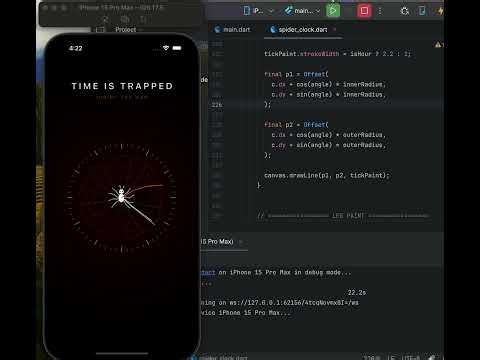Viewport: 480px width, 360px height.
Task: Click the simulator Wi-Fi status icon
Action: pyautogui.click(x=166, y=48)
